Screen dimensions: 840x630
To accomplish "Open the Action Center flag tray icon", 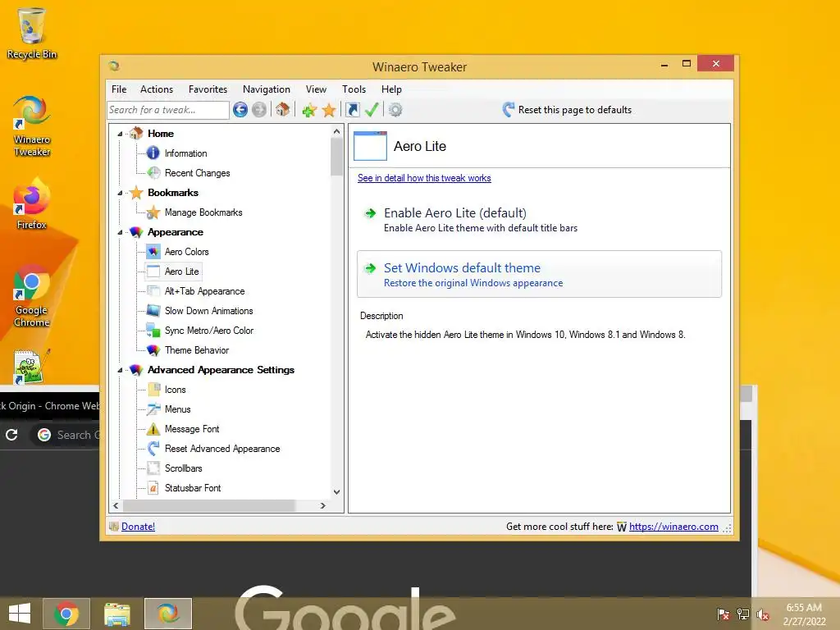I will click(x=724, y=614).
